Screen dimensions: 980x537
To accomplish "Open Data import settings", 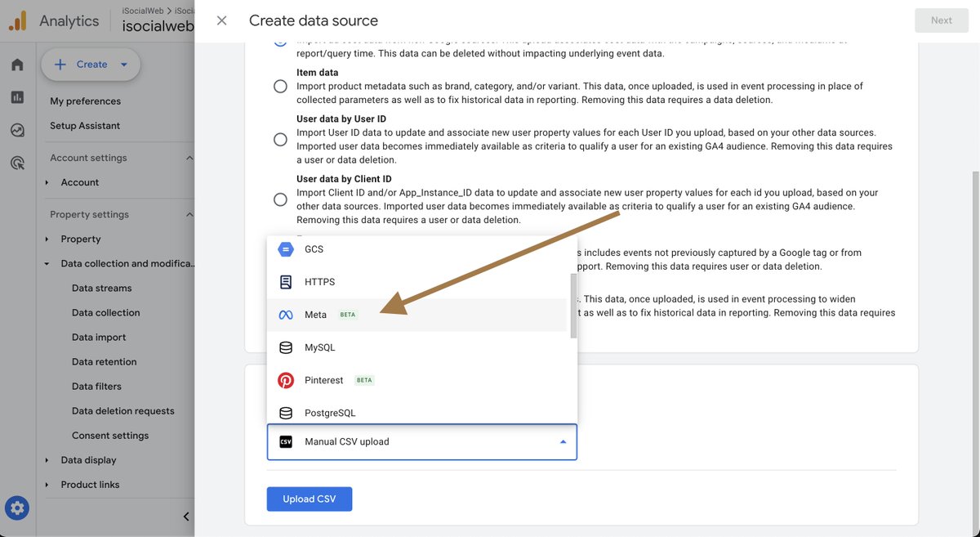I will coord(99,338).
